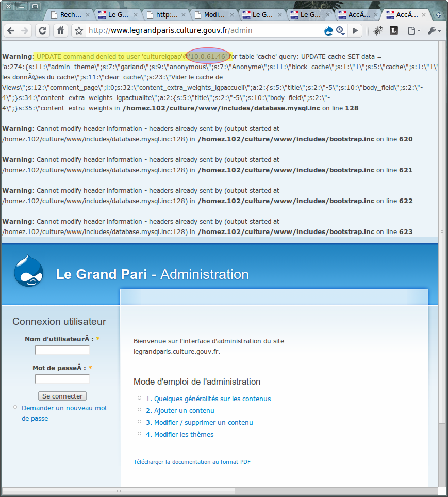Screen dimensions: 448x497
Task: Click the Go arrow beside the address bar
Action: click(x=355, y=31)
